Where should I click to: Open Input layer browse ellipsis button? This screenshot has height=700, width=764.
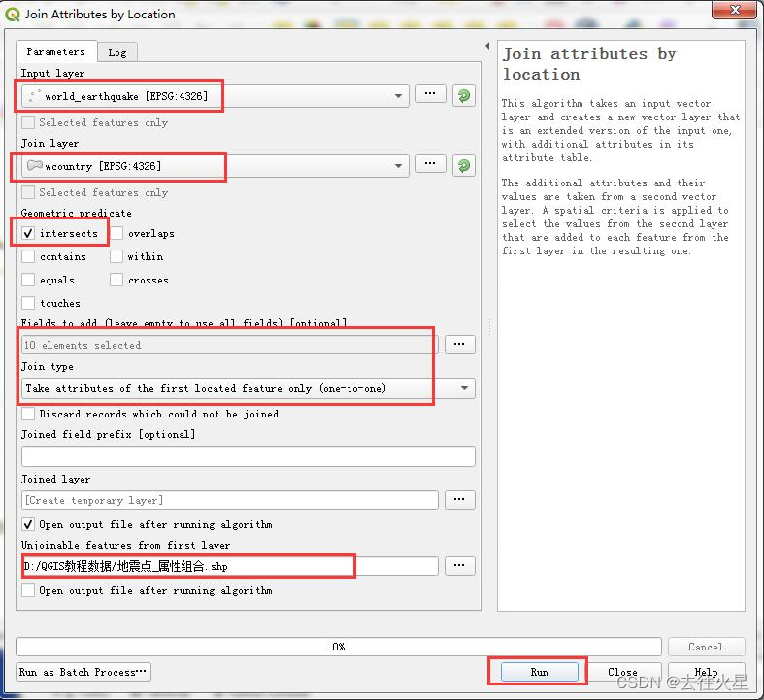(x=430, y=94)
